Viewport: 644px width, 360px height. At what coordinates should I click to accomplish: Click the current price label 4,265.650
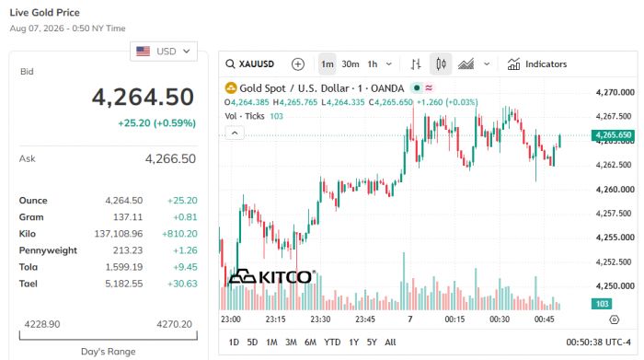click(x=614, y=135)
